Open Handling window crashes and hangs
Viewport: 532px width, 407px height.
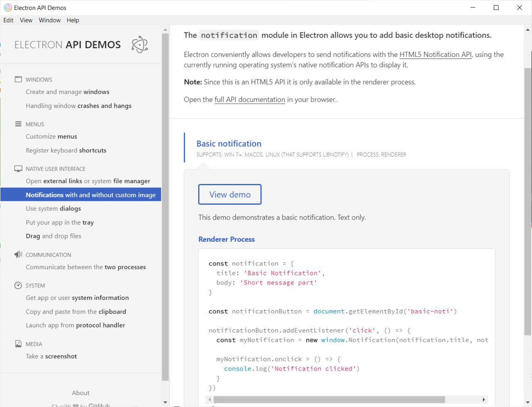click(79, 105)
